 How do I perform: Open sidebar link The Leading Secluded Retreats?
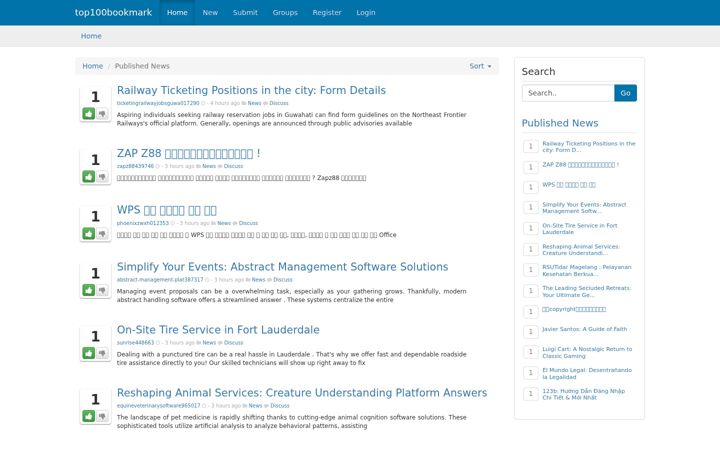coord(587,292)
